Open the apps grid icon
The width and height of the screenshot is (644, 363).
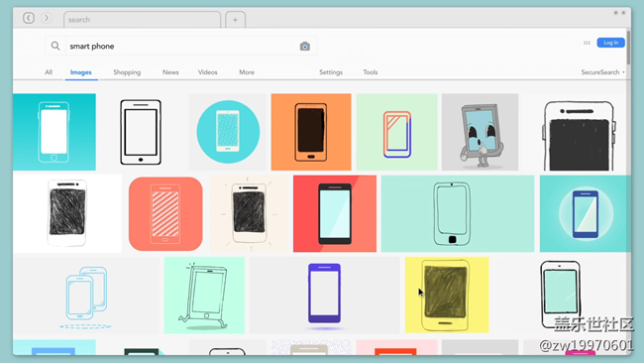[x=587, y=43]
